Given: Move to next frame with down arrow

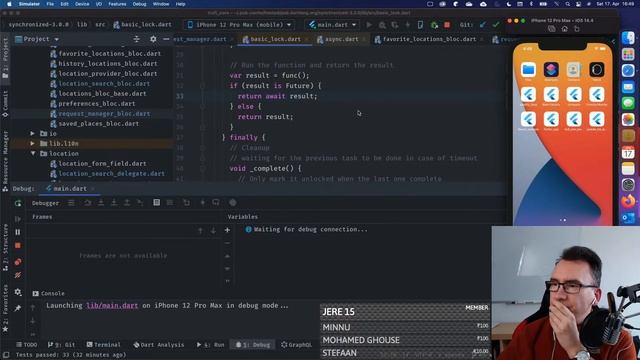Looking at the screenshot, I should click(x=213, y=231).
